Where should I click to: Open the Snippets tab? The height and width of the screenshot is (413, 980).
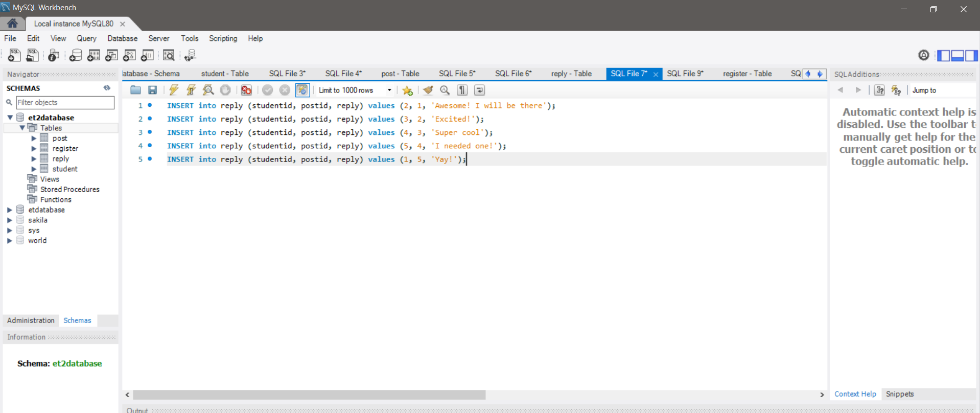click(x=900, y=394)
